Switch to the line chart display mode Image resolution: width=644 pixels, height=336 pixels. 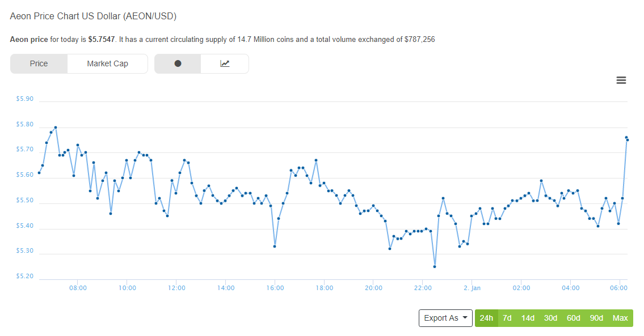pyautogui.click(x=225, y=63)
